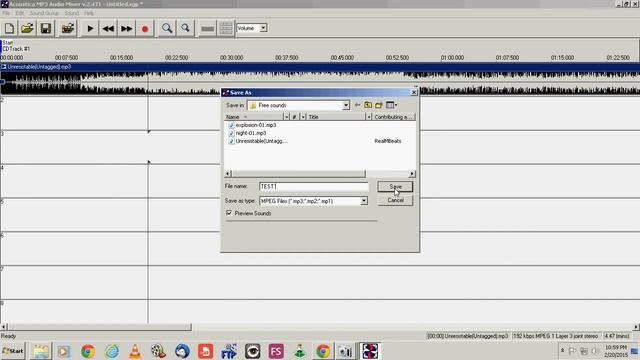Open the View menu icon in dialog

(391, 105)
